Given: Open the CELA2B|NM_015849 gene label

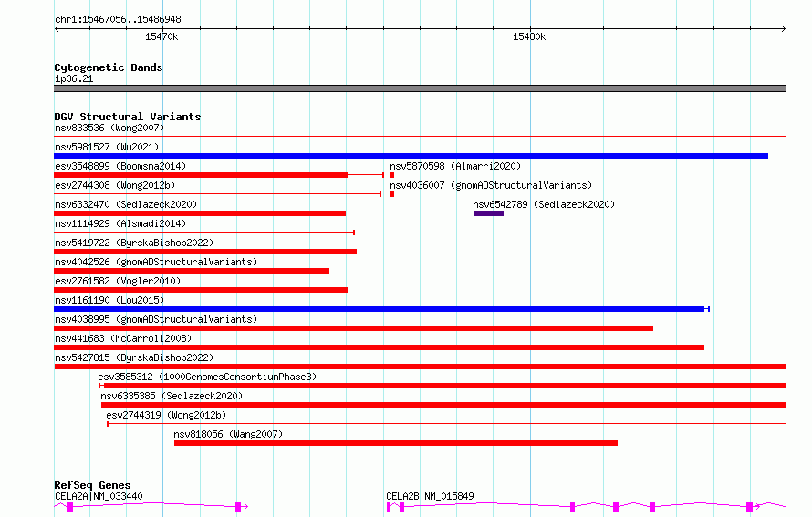Looking at the screenshot, I should point(430,496).
